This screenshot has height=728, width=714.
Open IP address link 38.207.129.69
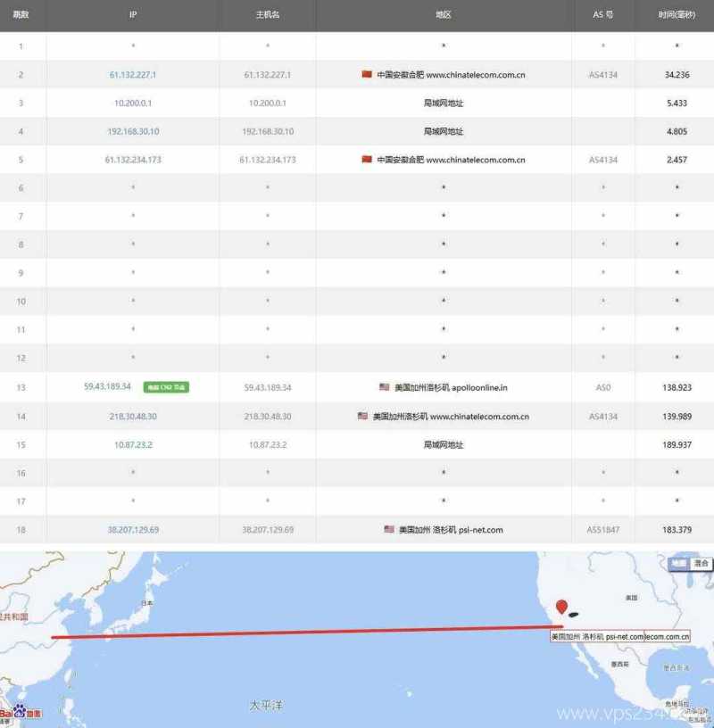click(133, 529)
